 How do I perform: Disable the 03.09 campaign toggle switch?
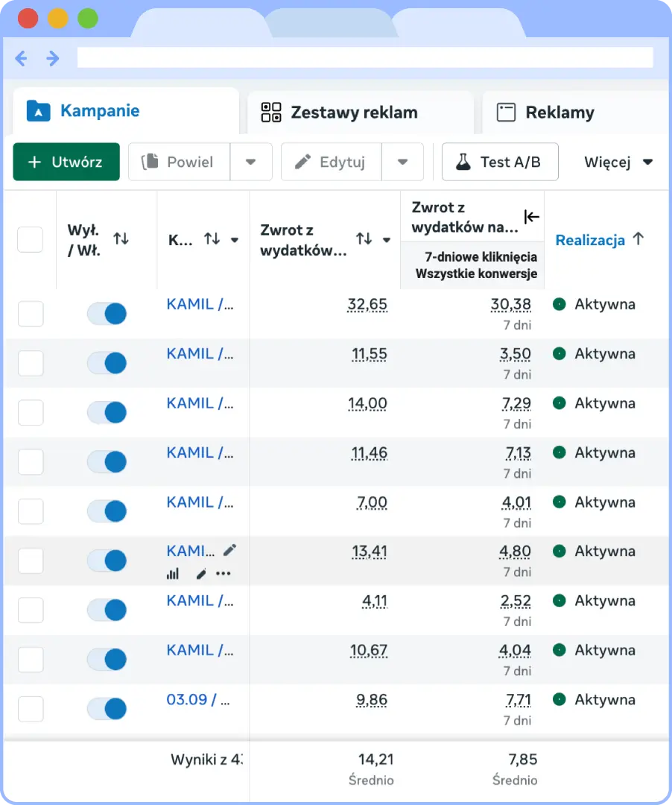(107, 709)
